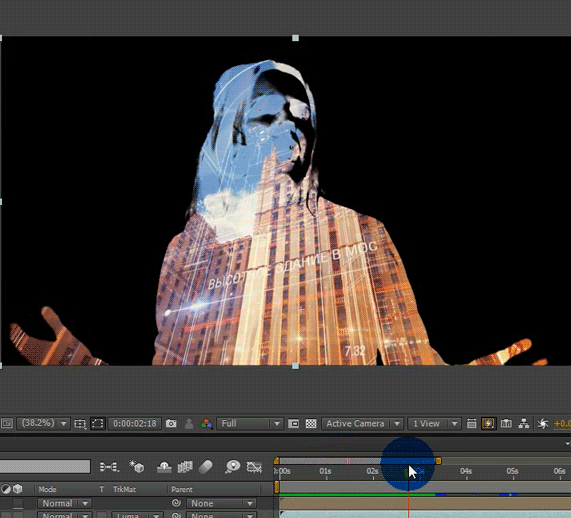Enable Frame Blending filmstrip icon

[185, 467]
